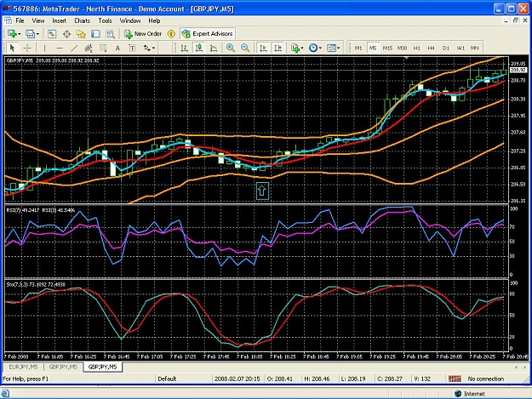
Task: Click the RSI(7) indicator label
Action: coord(22,210)
